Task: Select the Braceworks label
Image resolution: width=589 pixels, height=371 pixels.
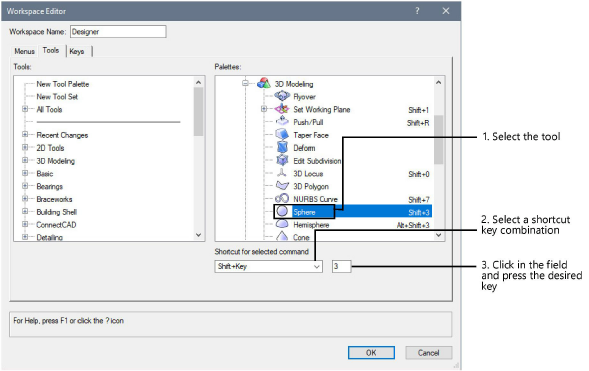Action: (54, 199)
